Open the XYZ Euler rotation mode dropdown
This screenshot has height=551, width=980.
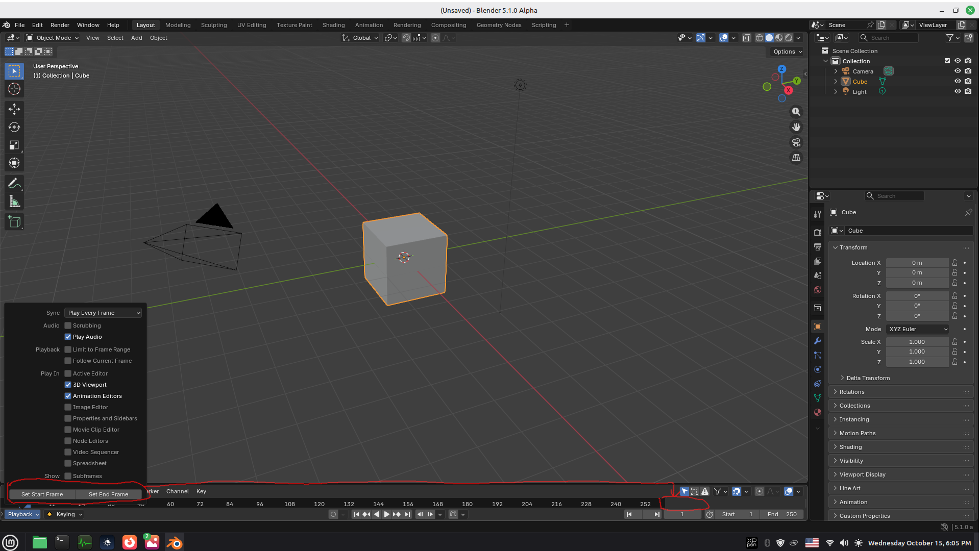tap(918, 329)
